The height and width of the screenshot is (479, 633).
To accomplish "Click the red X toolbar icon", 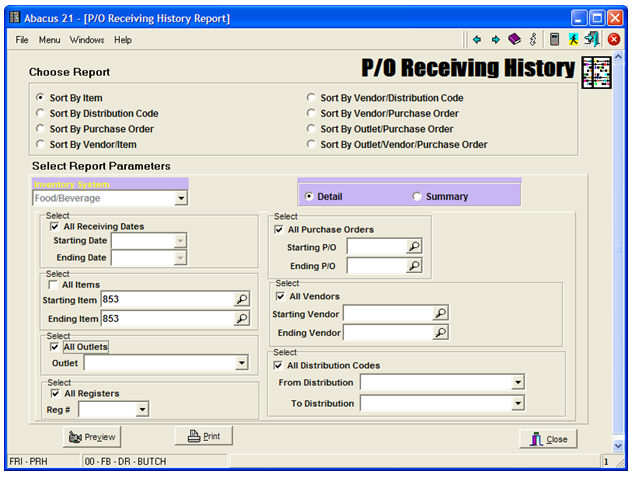I will click(613, 40).
